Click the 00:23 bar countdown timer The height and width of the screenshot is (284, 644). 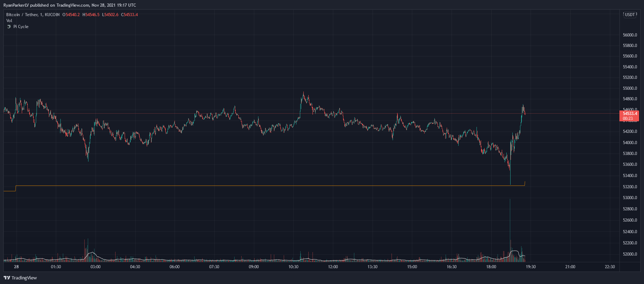click(x=628, y=119)
